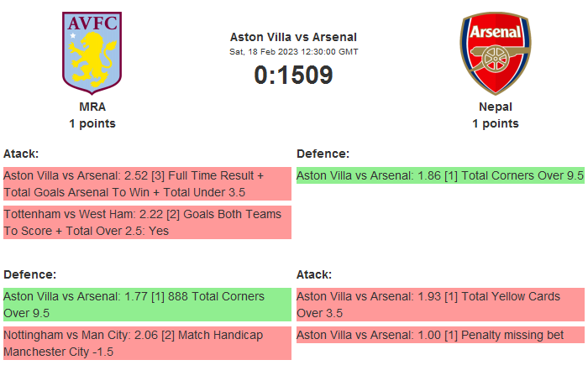This screenshot has width=588, height=386.
Task: Click the bottom-left Defence heading
Action: pos(29,274)
